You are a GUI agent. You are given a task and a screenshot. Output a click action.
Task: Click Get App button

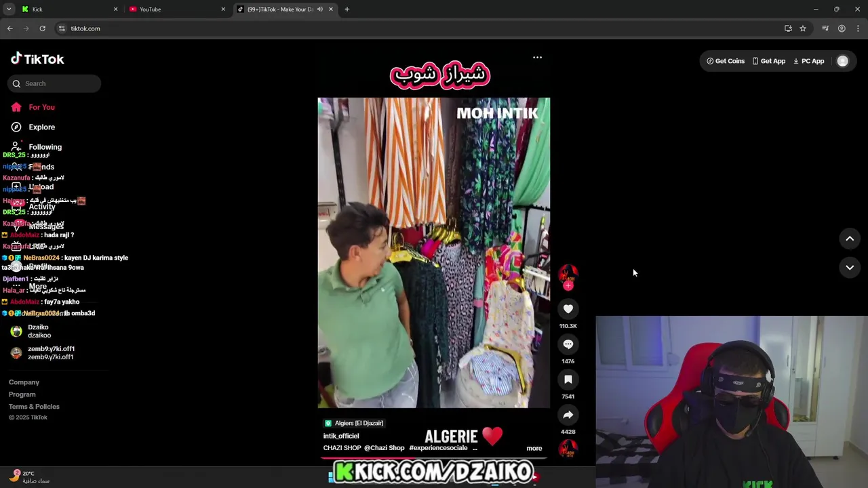768,61
